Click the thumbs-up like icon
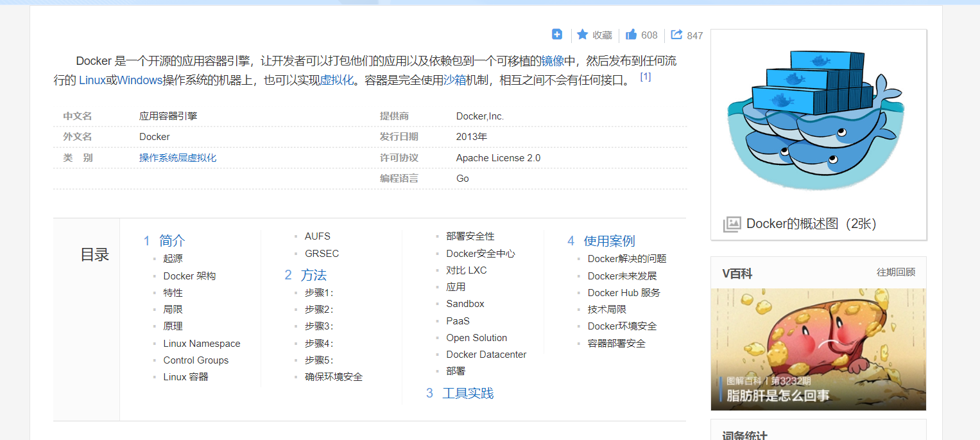Image resolution: width=980 pixels, height=440 pixels. pyautogui.click(x=631, y=35)
